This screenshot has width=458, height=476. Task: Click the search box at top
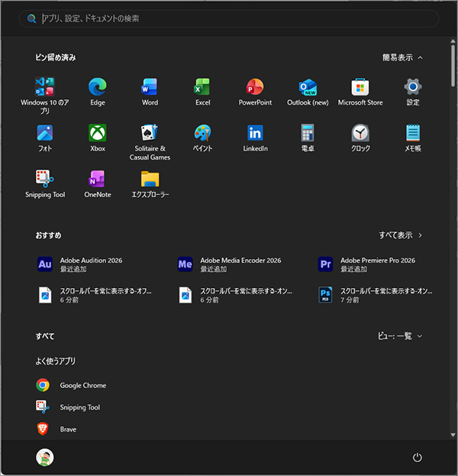pos(229,18)
